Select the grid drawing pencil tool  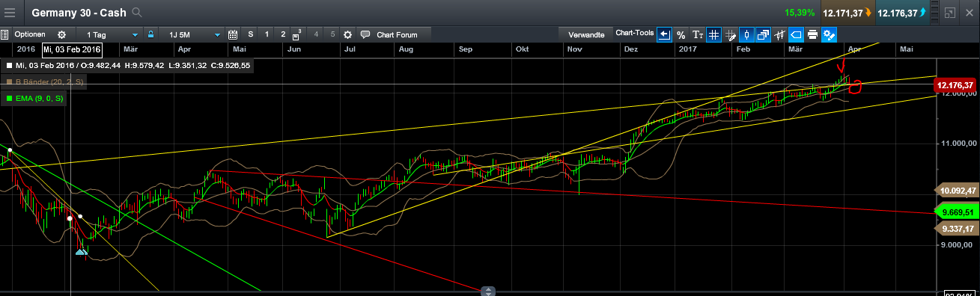(x=730, y=35)
